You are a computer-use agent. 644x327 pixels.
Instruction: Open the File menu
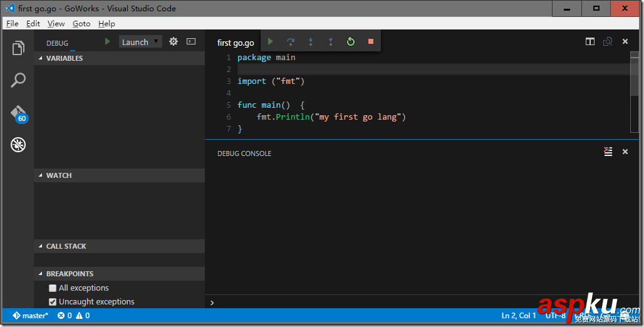click(13, 23)
